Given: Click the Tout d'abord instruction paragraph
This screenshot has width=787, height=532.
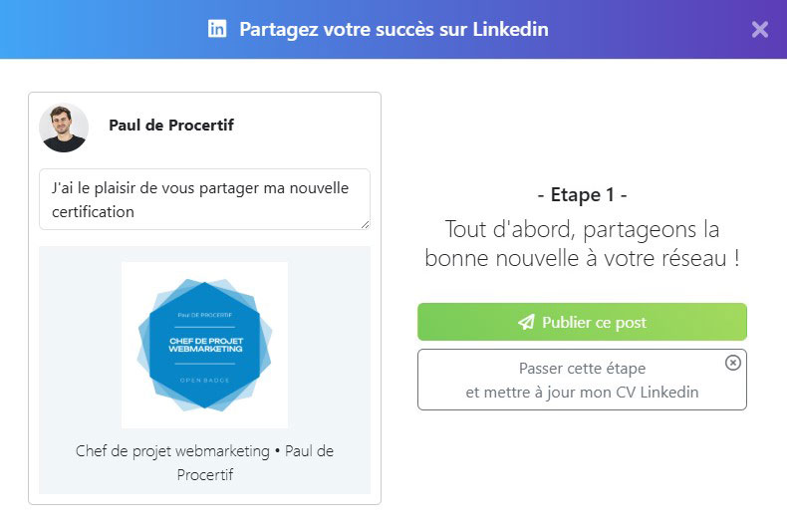Looking at the screenshot, I should click(x=582, y=243).
